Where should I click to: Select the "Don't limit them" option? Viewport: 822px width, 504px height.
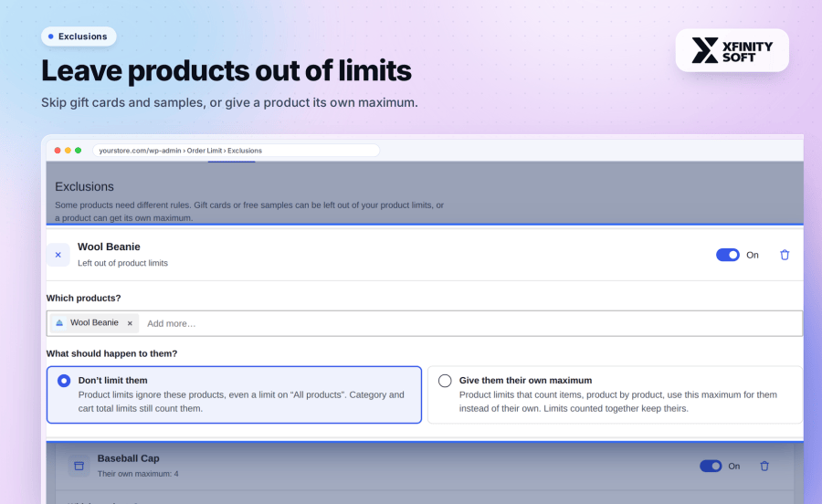(234, 394)
